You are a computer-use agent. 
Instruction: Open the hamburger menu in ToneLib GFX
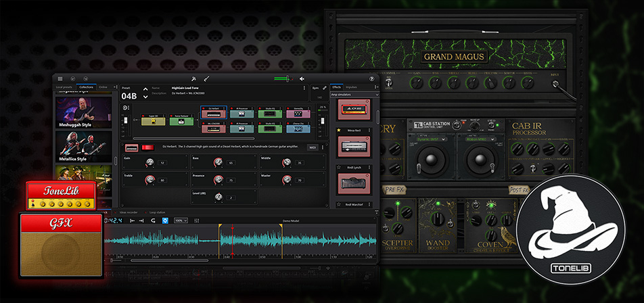pyautogui.click(x=60, y=79)
